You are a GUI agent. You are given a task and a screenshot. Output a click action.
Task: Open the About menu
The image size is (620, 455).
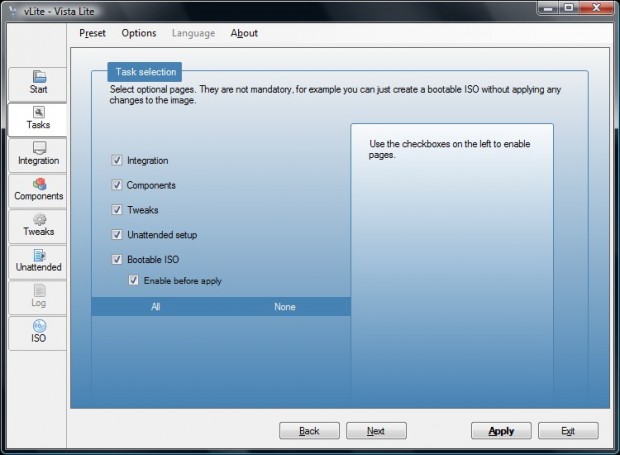coord(244,33)
